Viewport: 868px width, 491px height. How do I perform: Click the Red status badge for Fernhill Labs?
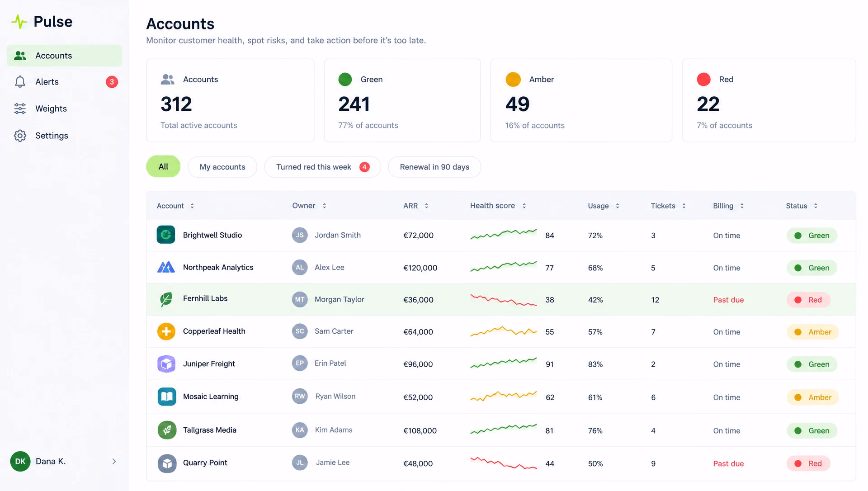pyautogui.click(x=808, y=300)
